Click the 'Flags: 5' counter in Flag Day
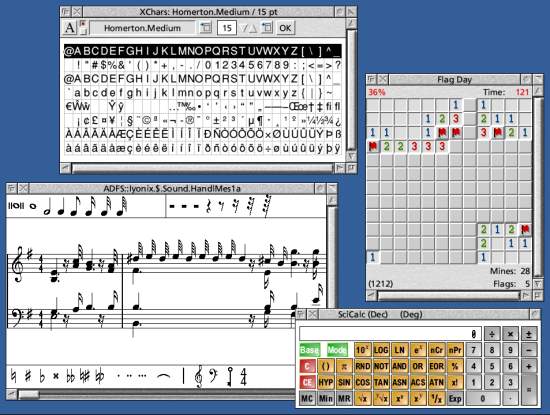 click(511, 284)
